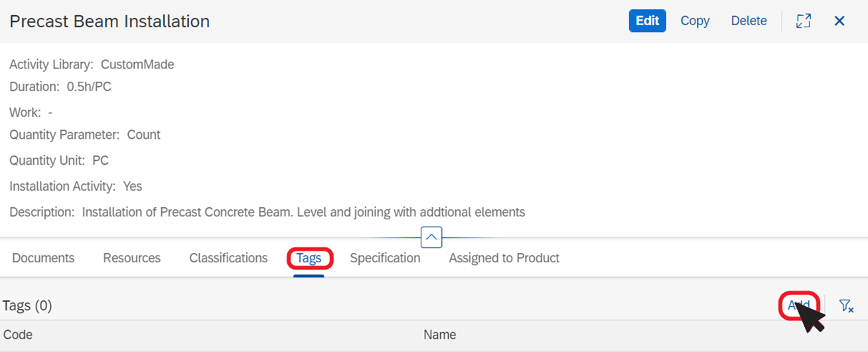
Task: Sort by the Code column header
Action: click(18, 335)
